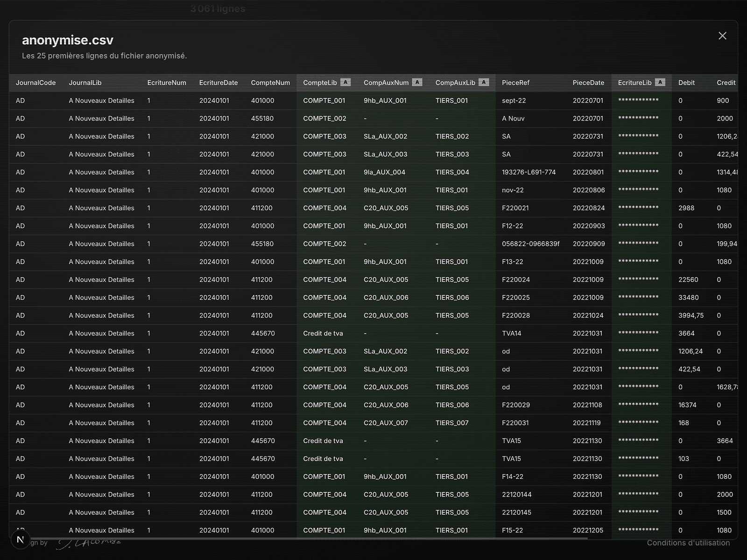Viewport: 747px width, 560px height.
Task: Click the designer signature logo in footer
Action: coord(89,543)
